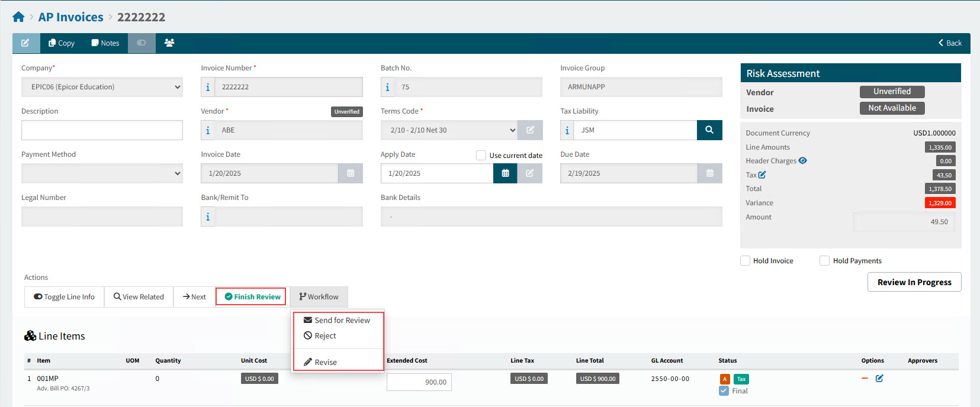The height and width of the screenshot is (407, 980).
Task: Toggle Line Info in Actions bar
Action: coord(64,297)
